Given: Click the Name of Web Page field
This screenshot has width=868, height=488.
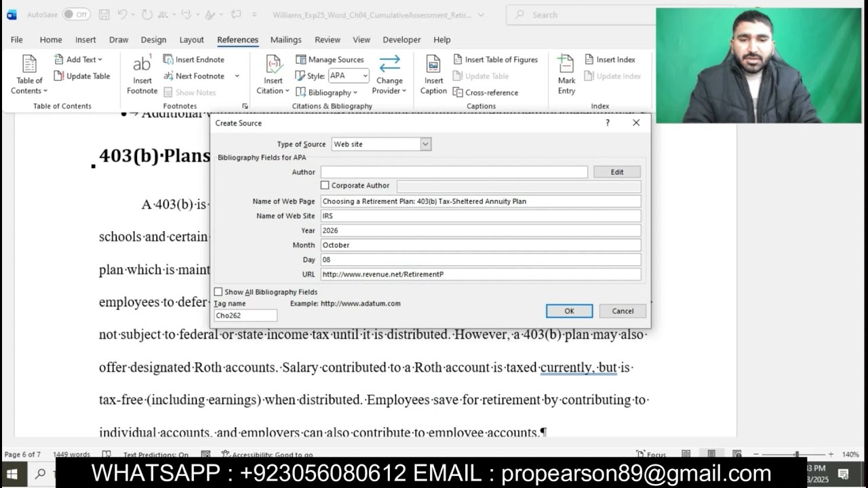Looking at the screenshot, I should tap(481, 201).
